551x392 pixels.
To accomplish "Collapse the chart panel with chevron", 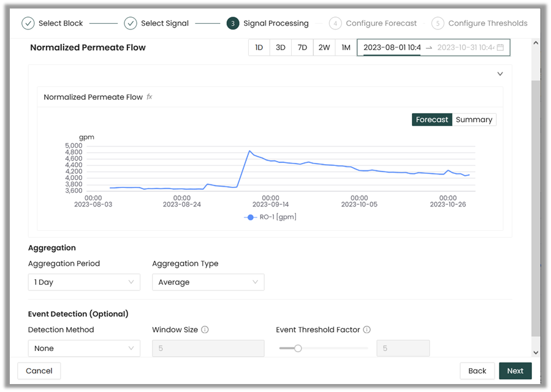I will [x=500, y=73].
